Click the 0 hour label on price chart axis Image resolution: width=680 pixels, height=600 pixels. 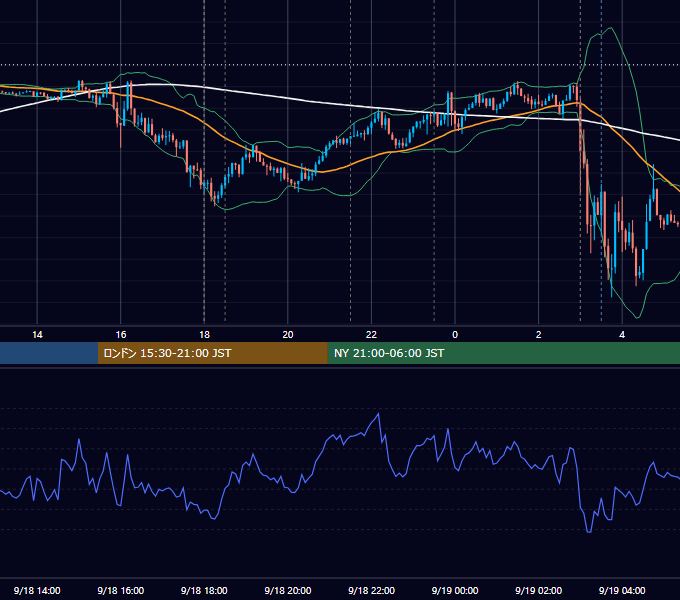coord(455,335)
